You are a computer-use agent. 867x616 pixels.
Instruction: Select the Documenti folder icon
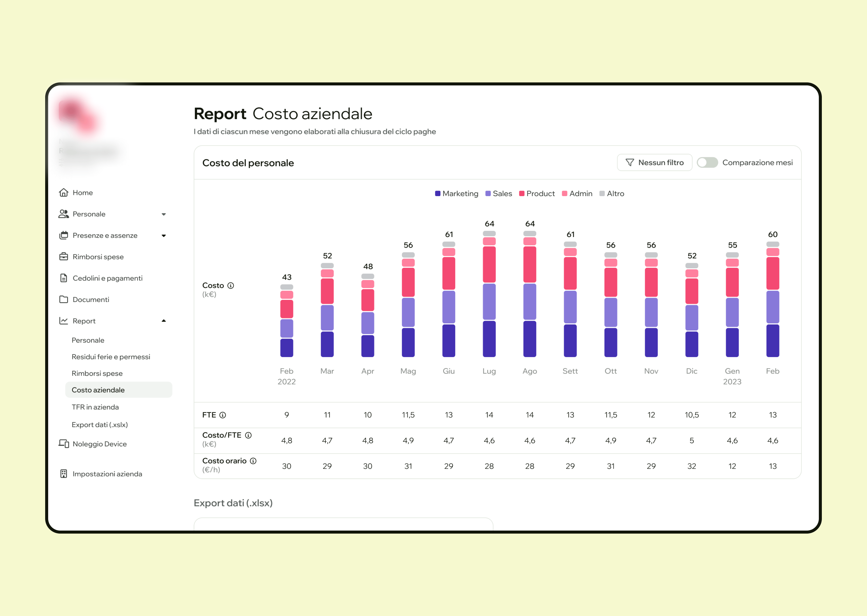point(64,299)
